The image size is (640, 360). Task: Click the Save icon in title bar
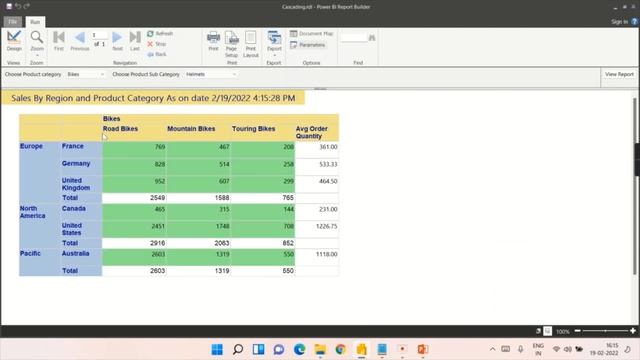click(x=9, y=6)
